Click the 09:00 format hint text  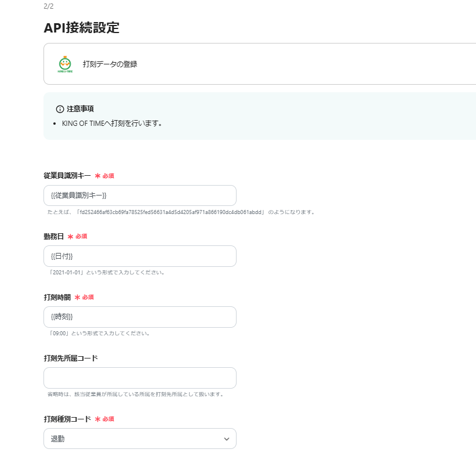99,334
